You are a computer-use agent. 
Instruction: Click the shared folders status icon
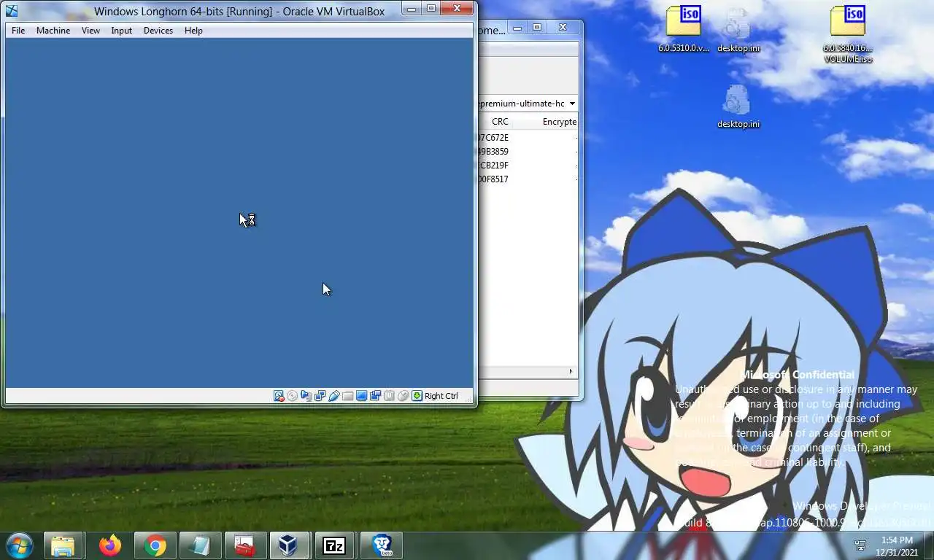tap(347, 396)
